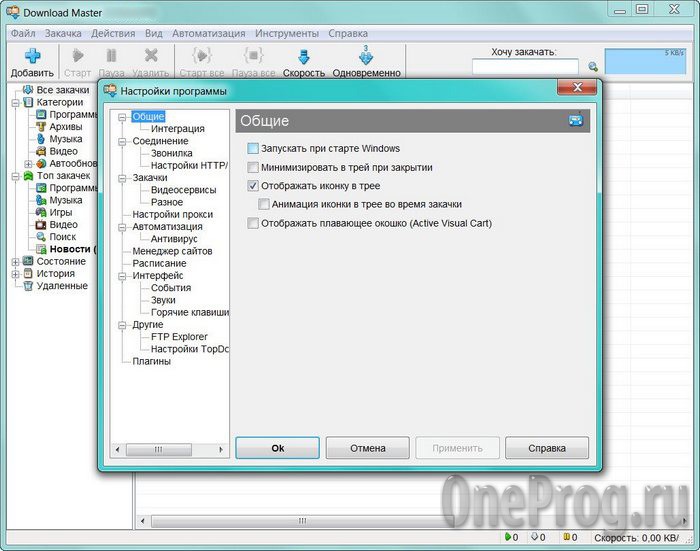Screen dimensions: 700x551
Task: Open the Файл menu
Action: [23, 33]
